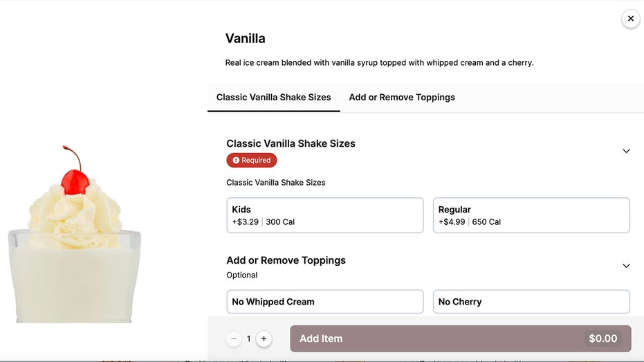Toggle the No Cherry option
This screenshot has height=362, width=644.
(531, 302)
